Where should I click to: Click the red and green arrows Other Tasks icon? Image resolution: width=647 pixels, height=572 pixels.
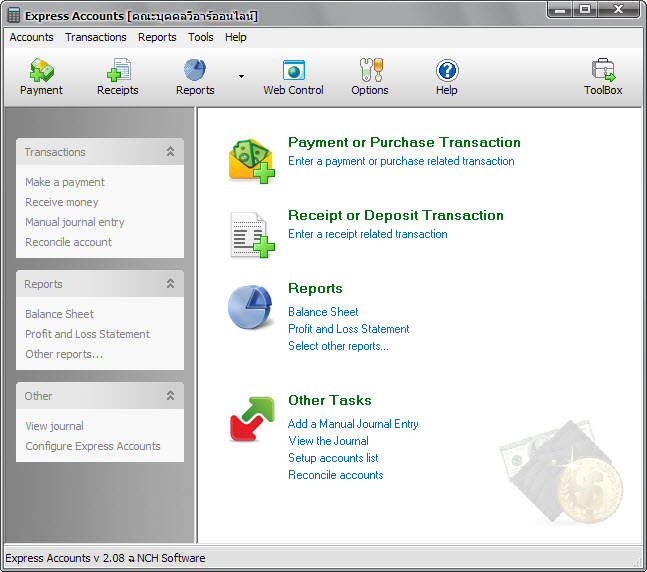pos(252,419)
